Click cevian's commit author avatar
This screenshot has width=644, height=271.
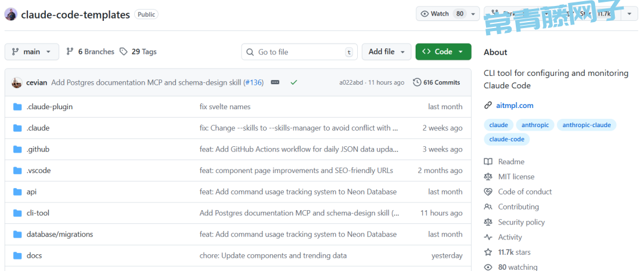17,82
